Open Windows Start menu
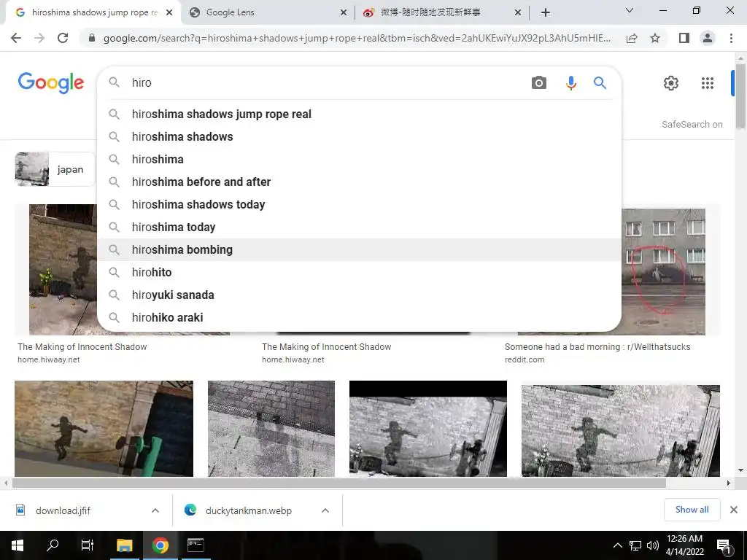Viewport: 747px width, 560px height. [18, 545]
